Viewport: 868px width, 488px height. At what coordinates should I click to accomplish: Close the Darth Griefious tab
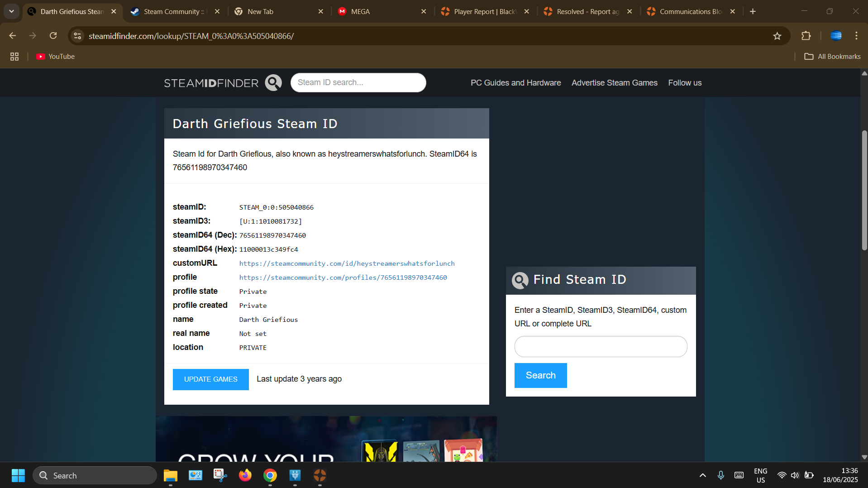(114, 11)
